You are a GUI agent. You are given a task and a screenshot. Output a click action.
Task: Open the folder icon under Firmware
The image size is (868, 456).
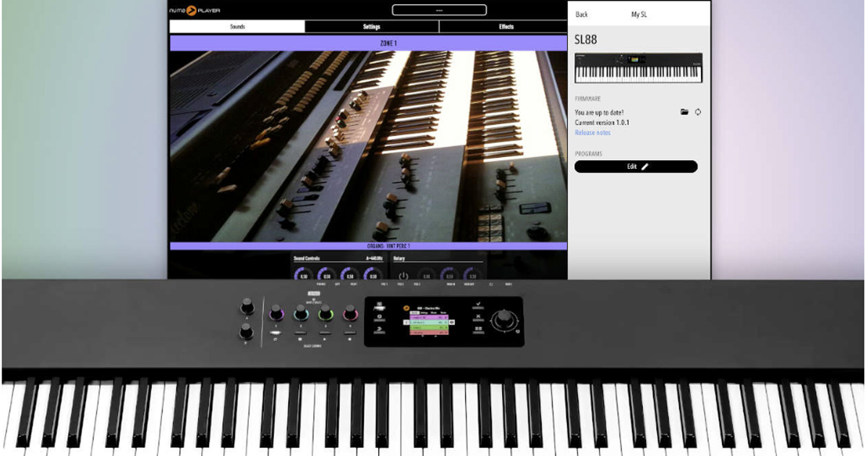click(684, 112)
